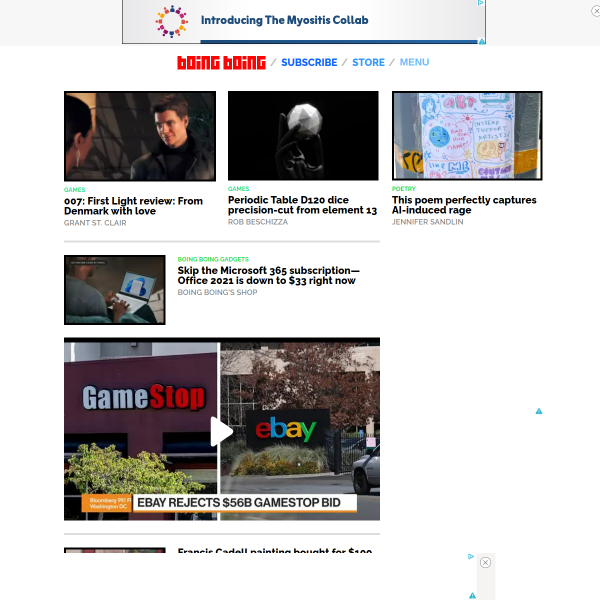600x600 pixels.
Task: Open the Myositis Collab banner ad
Action: [304, 21]
